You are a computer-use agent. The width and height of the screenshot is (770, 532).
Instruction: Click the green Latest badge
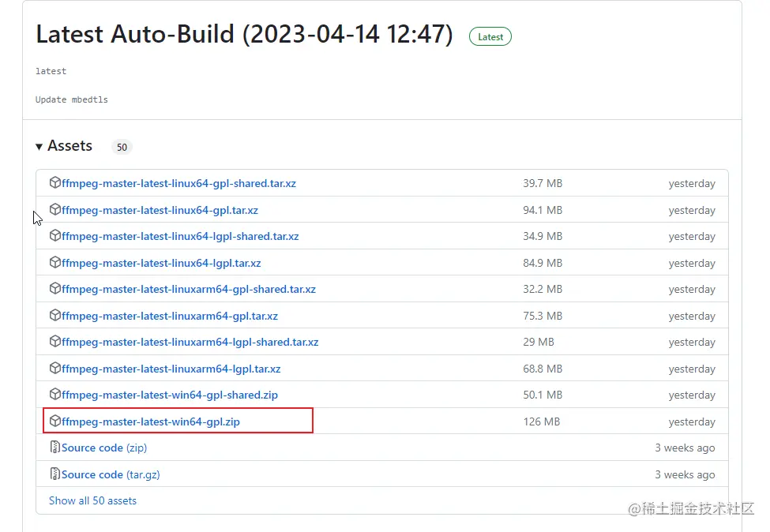(490, 37)
